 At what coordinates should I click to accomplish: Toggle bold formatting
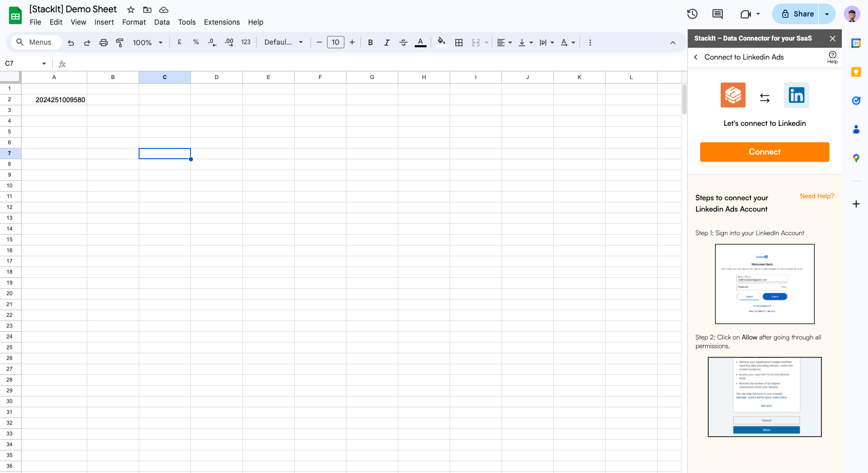coord(370,43)
